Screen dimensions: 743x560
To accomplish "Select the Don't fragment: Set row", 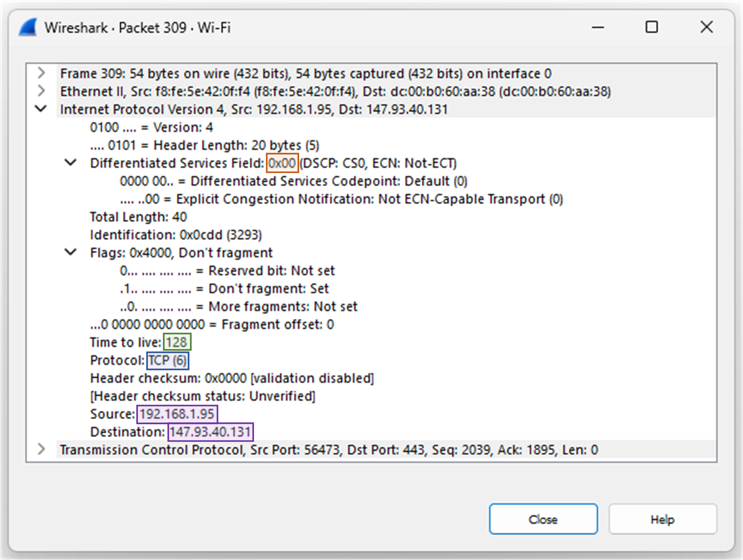I will (224, 289).
